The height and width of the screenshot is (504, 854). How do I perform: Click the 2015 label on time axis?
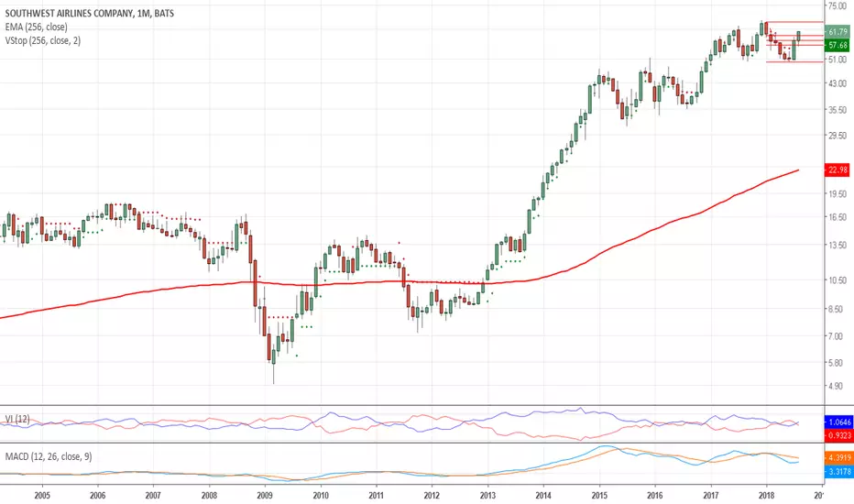[599, 495]
